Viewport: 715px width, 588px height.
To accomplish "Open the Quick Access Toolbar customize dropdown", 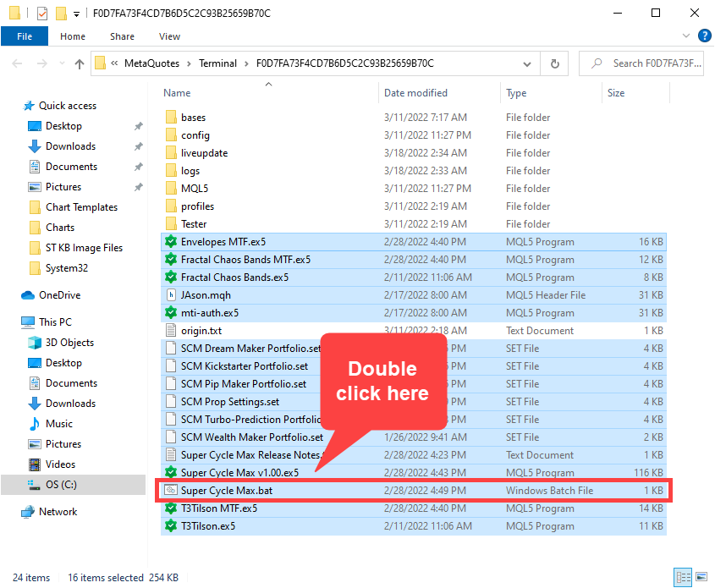I will pos(76,14).
